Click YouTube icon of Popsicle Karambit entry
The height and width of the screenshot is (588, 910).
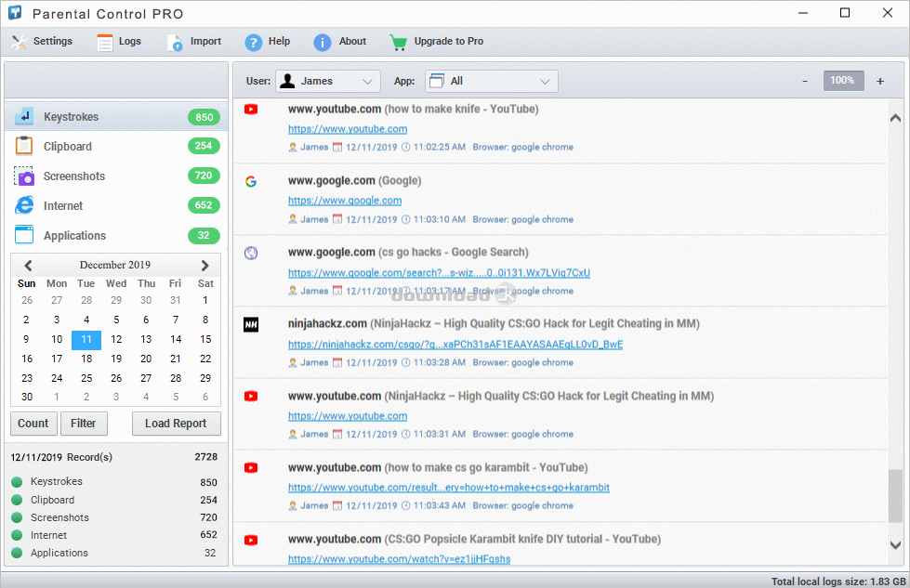pyautogui.click(x=251, y=540)
